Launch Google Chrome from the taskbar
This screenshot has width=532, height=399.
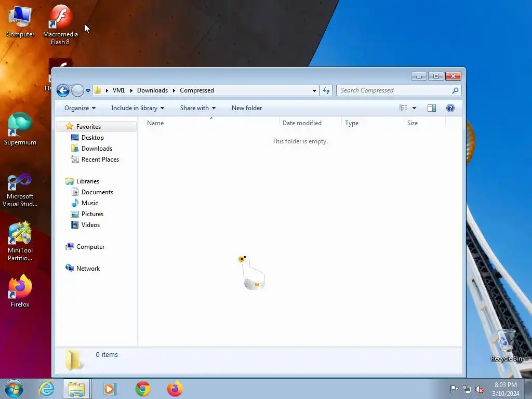(143, 389)
